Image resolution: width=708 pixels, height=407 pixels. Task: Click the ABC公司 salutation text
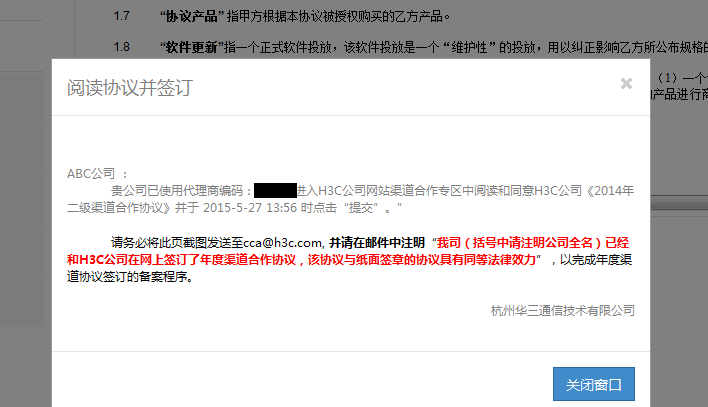pos(91,173)
